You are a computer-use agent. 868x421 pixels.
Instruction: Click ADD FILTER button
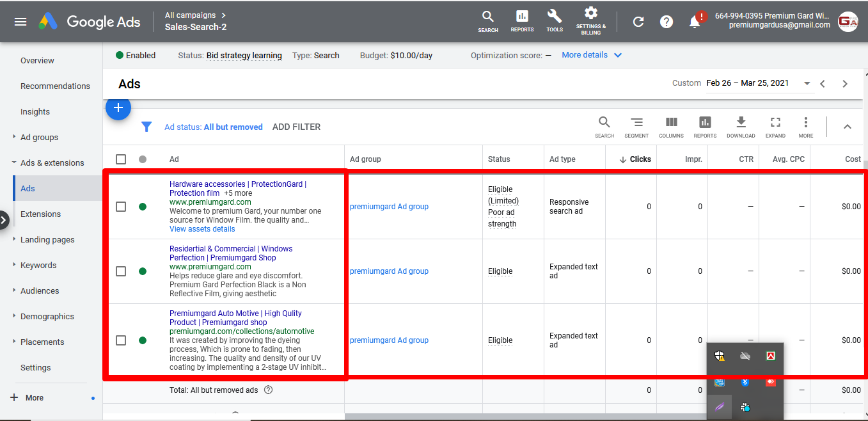tap(296, 127)
